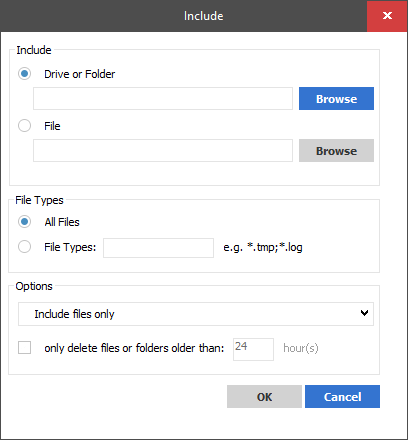Screen dimensions: 408x440
Task: Click Browse for Drive or Folder
Action: click(x=336, y=99)
